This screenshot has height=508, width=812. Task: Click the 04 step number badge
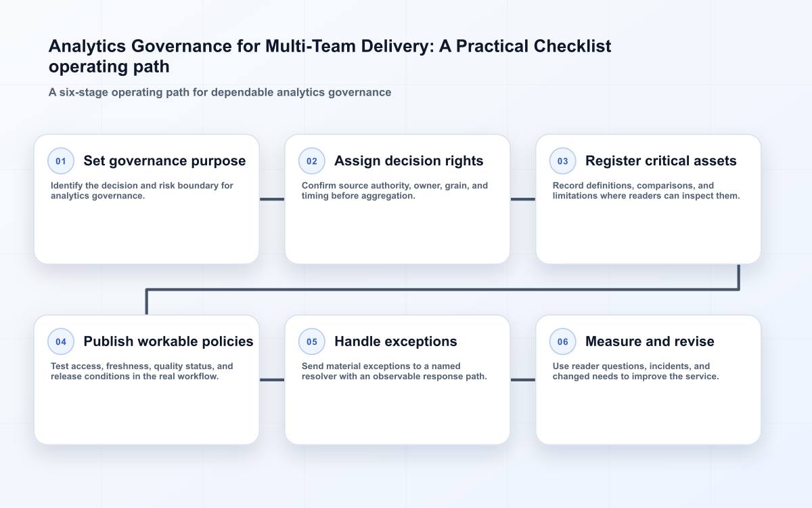61,342
